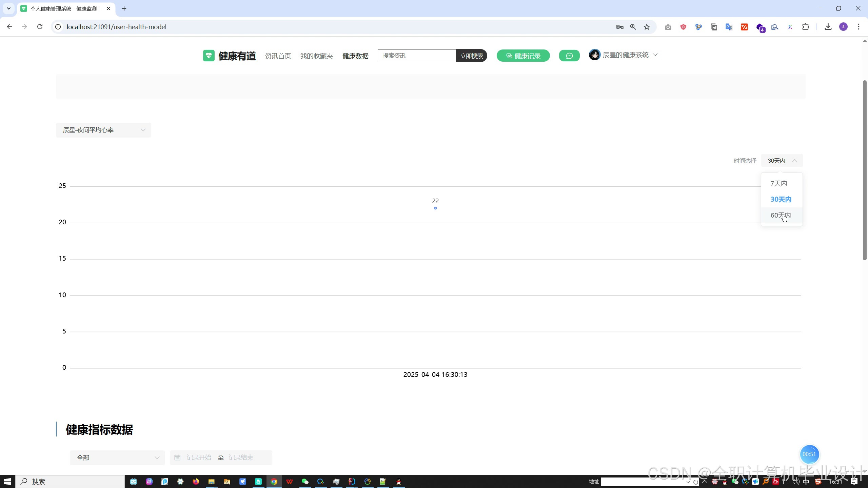Click the 搜索资讯 input field
This screenshot has height=488, width=868.
(x=416, y=56)
